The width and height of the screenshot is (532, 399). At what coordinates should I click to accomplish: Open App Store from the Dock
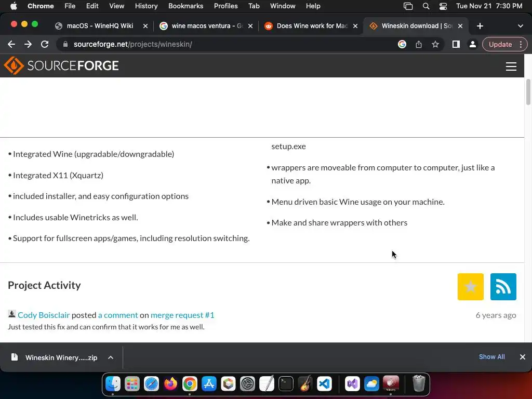click(209, 384)
